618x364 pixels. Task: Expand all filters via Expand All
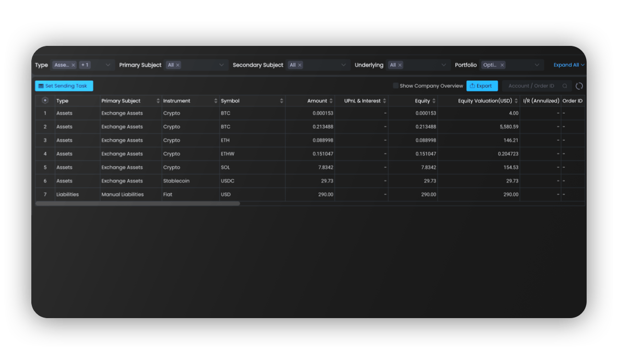click(568, 65)
